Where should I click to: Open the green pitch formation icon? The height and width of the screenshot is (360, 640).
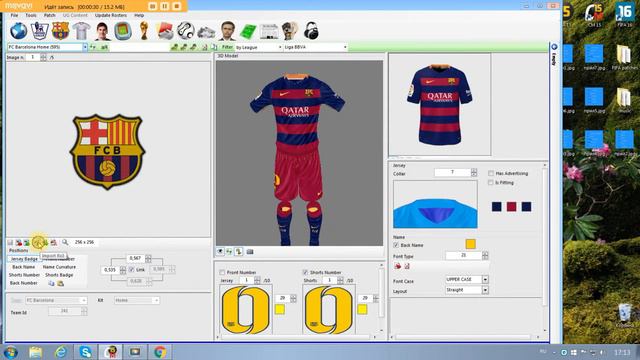(248, 31)
